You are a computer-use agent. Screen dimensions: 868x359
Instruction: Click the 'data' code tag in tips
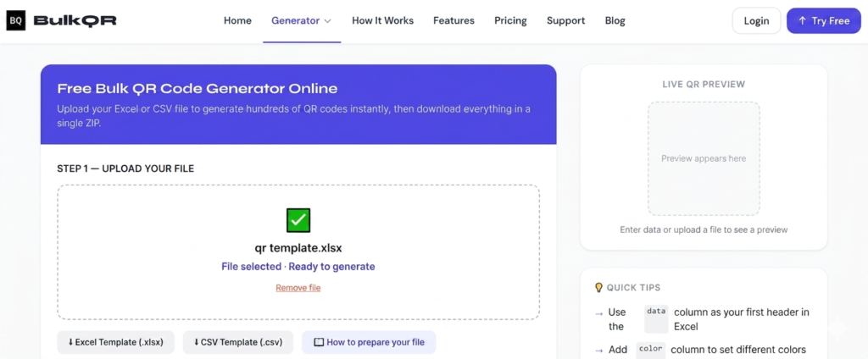pyautogui.click(x=656, y=318)
